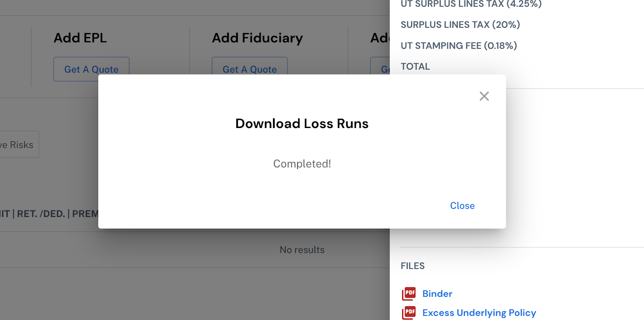Click the UT STAMPING FEE (0.18%) row

[x=458, y=45]
